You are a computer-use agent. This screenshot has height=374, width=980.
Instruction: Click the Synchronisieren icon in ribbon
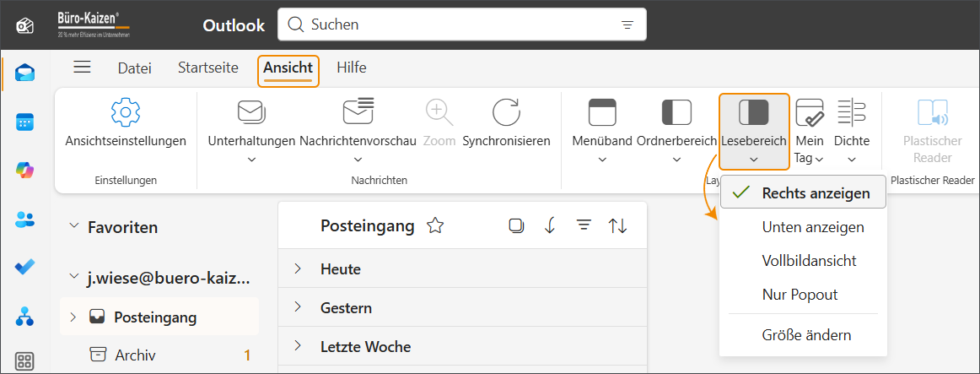[x=506, y=112]
